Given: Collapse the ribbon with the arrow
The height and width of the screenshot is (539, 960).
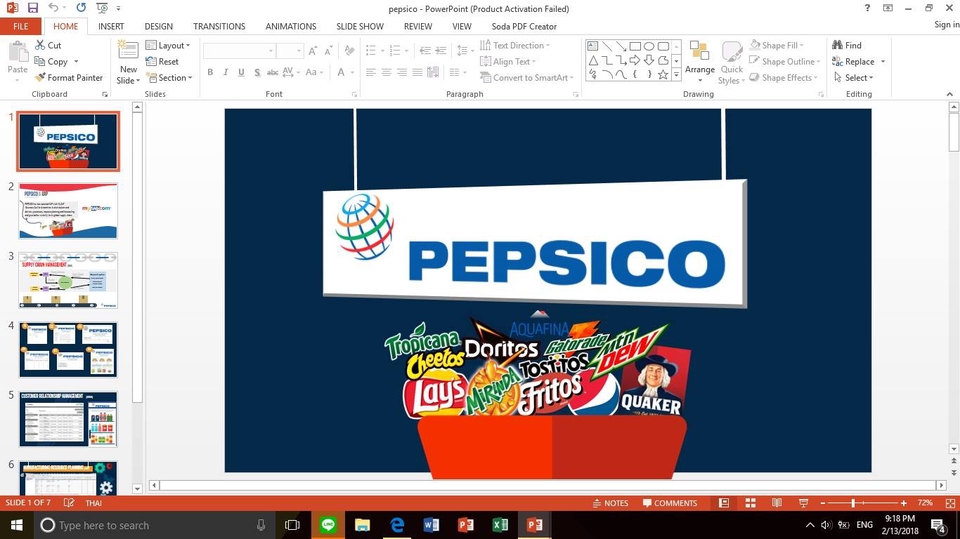Looking at the screenshot, I should (x=950, y=94).
